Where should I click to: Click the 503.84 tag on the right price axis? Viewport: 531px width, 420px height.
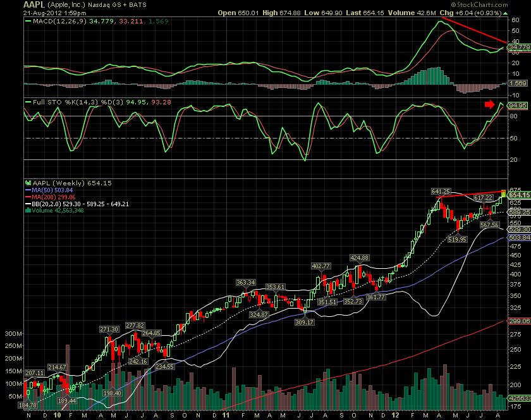click(520, 237)
